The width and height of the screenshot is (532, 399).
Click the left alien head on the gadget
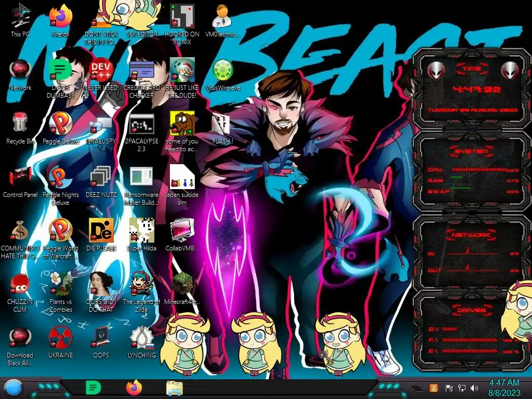436,70
